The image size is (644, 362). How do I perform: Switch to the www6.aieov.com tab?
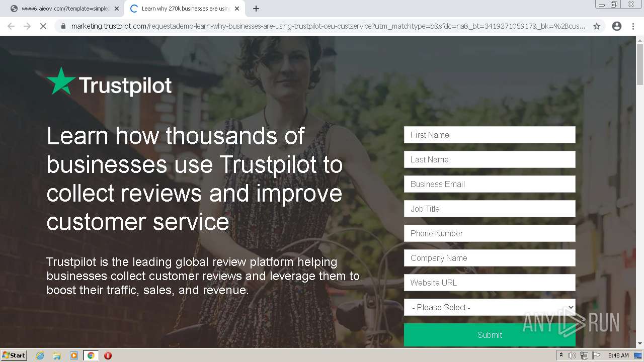(x=64, y=9)
